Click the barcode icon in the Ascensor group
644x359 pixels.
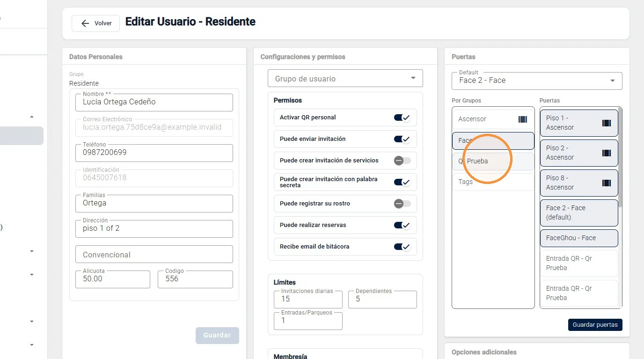(x=523, y=119)
